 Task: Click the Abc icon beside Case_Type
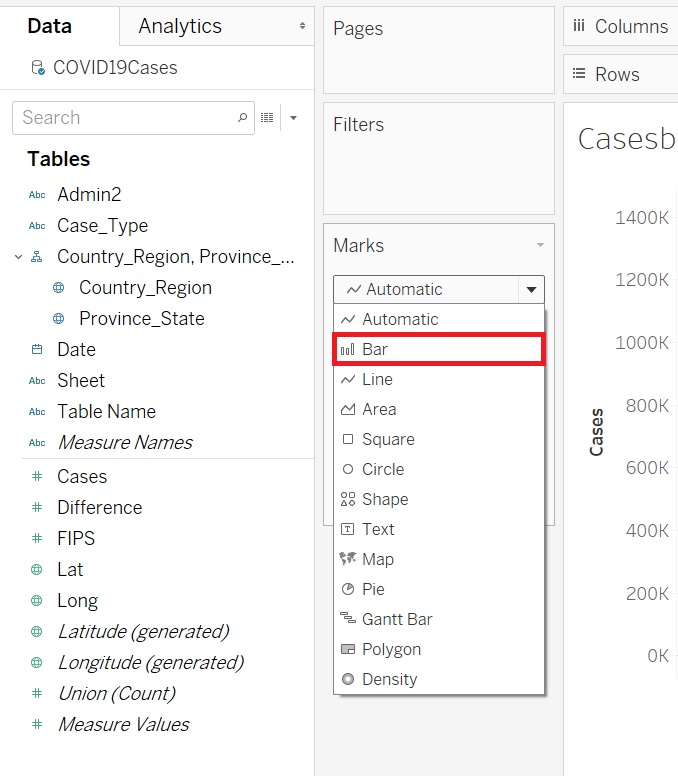click(x=37, y=226)
